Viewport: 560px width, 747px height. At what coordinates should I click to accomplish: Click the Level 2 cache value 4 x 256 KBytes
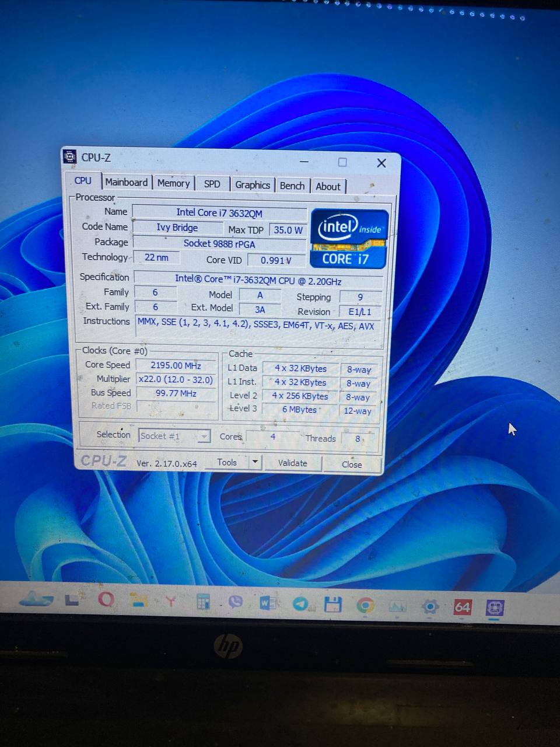coord(300,396)
